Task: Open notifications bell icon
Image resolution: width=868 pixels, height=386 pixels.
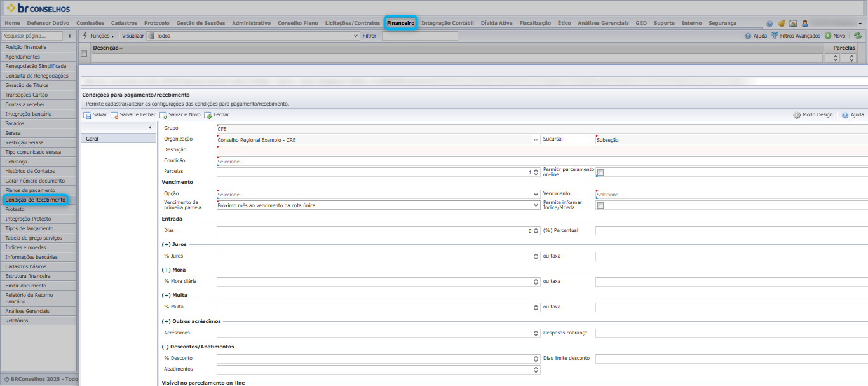Action: 781,24
